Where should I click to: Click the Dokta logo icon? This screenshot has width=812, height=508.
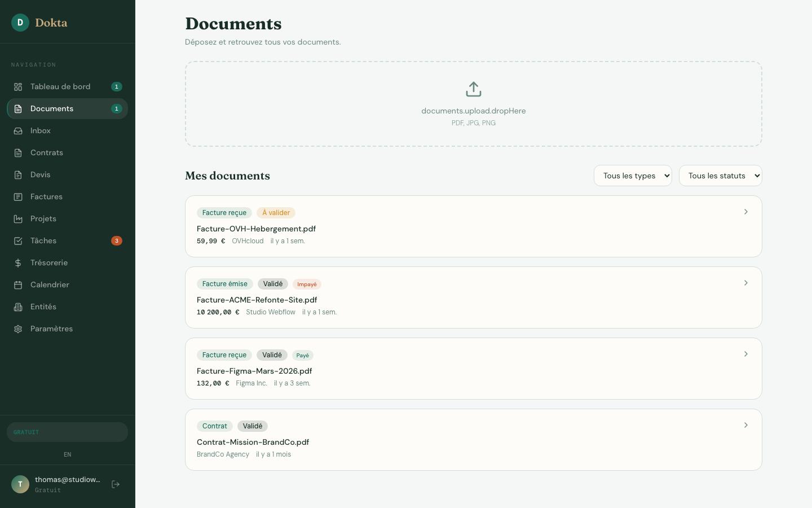click(20, 23)
